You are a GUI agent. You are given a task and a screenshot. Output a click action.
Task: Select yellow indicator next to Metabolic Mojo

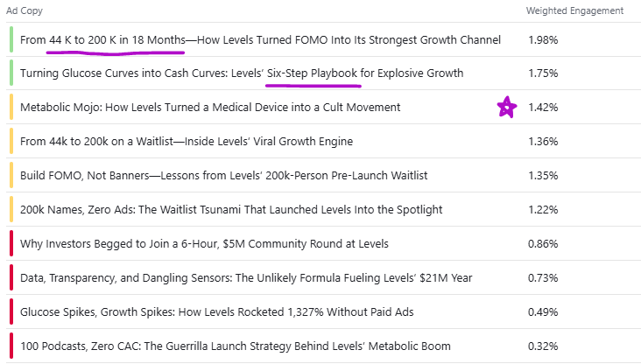(x=11, y=107)
